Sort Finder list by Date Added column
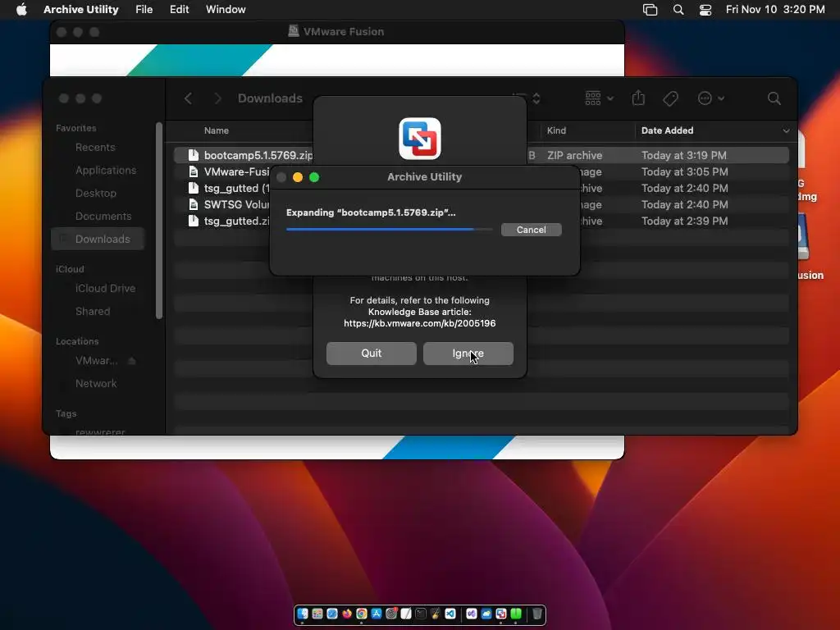 pos(667,130)
